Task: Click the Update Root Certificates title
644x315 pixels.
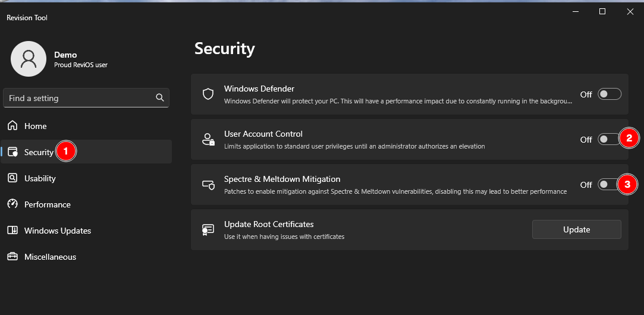Action: pos(269,224)
